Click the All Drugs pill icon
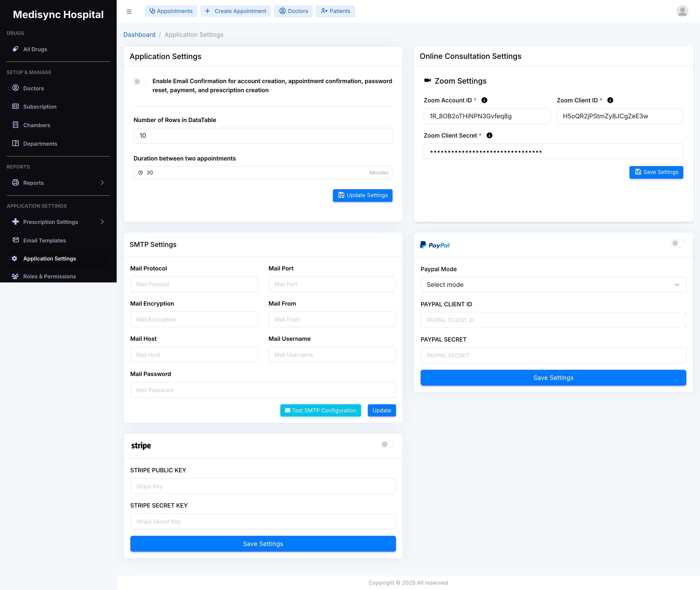 (15, 49)
